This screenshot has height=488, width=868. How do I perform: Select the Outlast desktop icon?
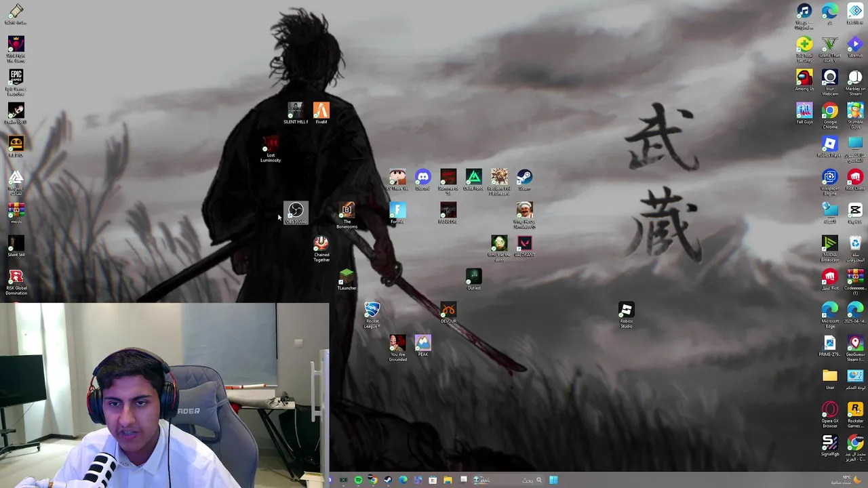pos(473,279)
